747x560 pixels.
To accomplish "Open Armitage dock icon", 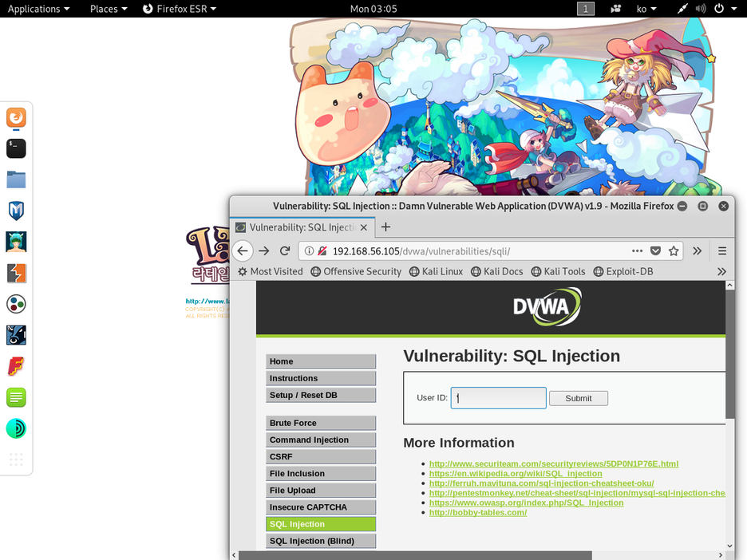I will 16,242.
